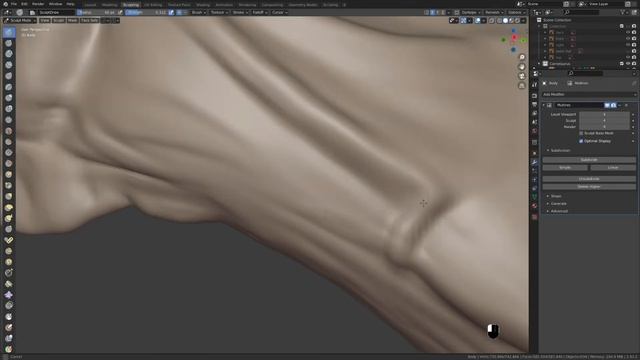Screen dimensions: 640x360
Task: Select the Draw sculpt brush
Action: (9, 32)
